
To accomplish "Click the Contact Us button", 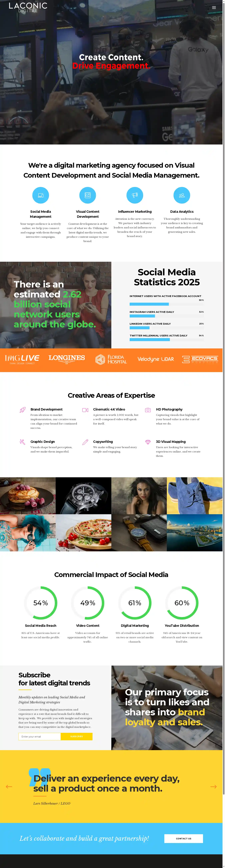I will (183, 838).
